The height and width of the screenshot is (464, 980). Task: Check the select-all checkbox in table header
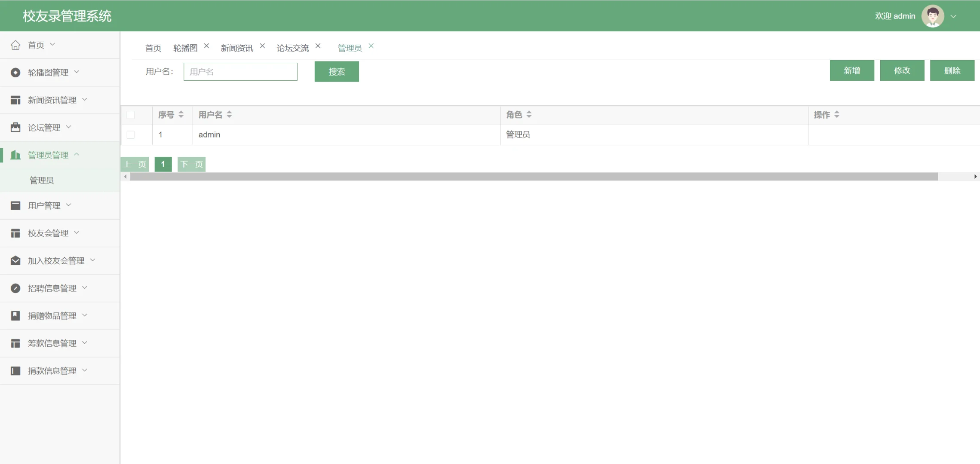[131, 115]
